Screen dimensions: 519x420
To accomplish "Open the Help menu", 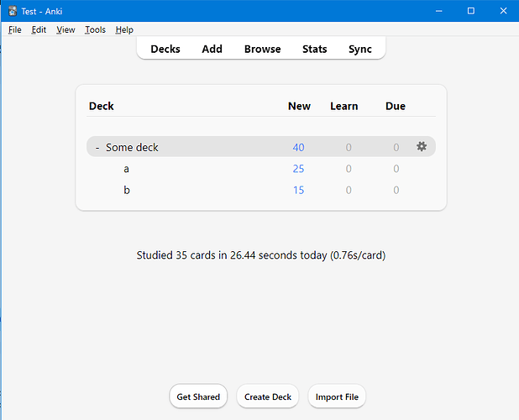I will pos(124,29).
